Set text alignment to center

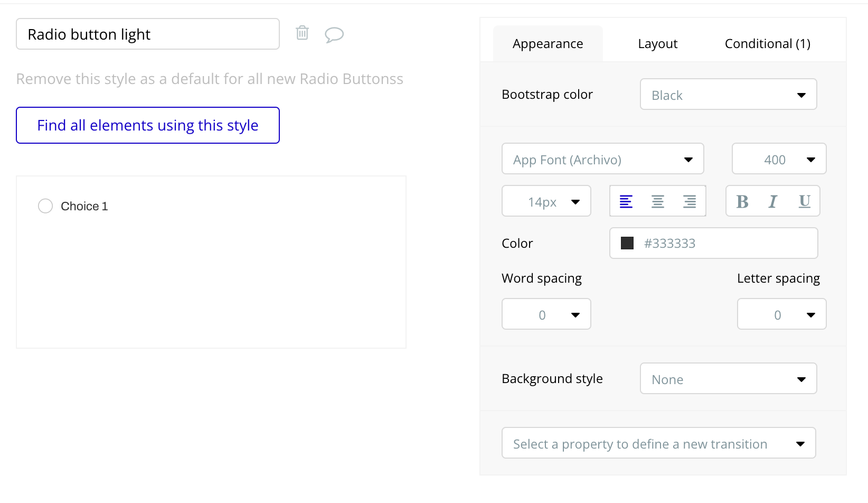click(x=658, y=201)
